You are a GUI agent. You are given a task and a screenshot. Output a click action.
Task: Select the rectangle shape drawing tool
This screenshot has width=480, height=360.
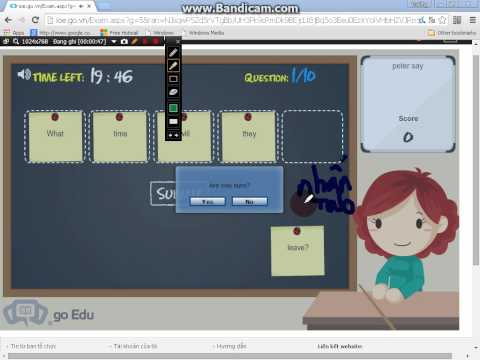coord(173,79)
